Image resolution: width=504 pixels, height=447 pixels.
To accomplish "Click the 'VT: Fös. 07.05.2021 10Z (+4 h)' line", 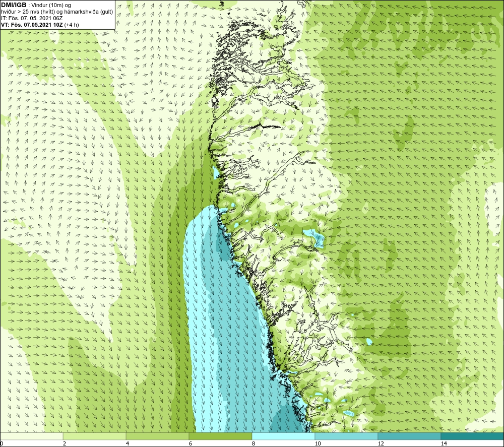I will click(x=40, y=25).
